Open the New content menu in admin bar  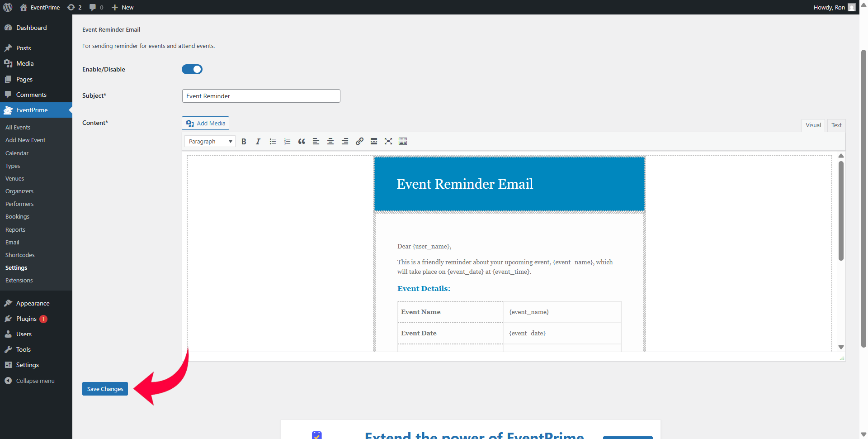(123, 7)
